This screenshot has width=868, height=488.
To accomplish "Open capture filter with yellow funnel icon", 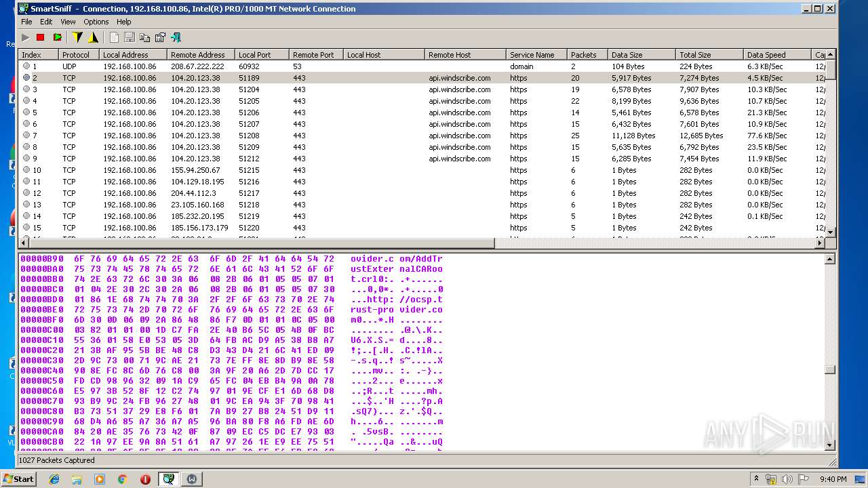I will pyautogui.click(x=77, y=37).
